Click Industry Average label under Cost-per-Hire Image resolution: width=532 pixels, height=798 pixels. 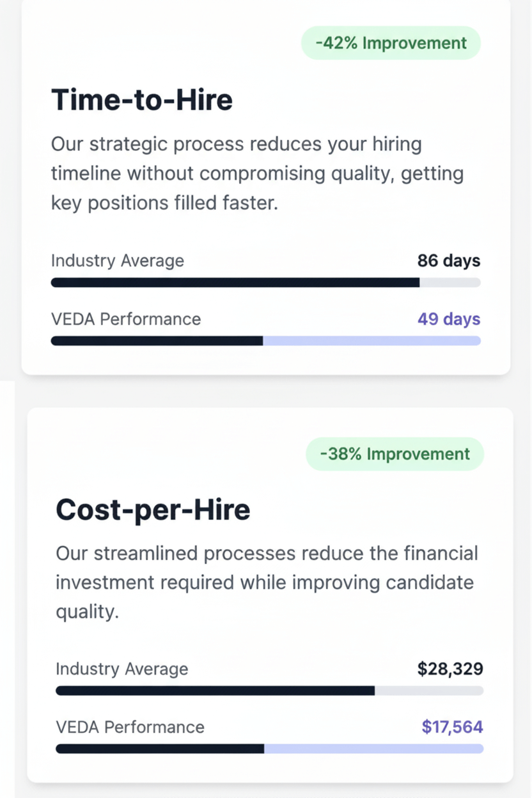coord(121,669)
